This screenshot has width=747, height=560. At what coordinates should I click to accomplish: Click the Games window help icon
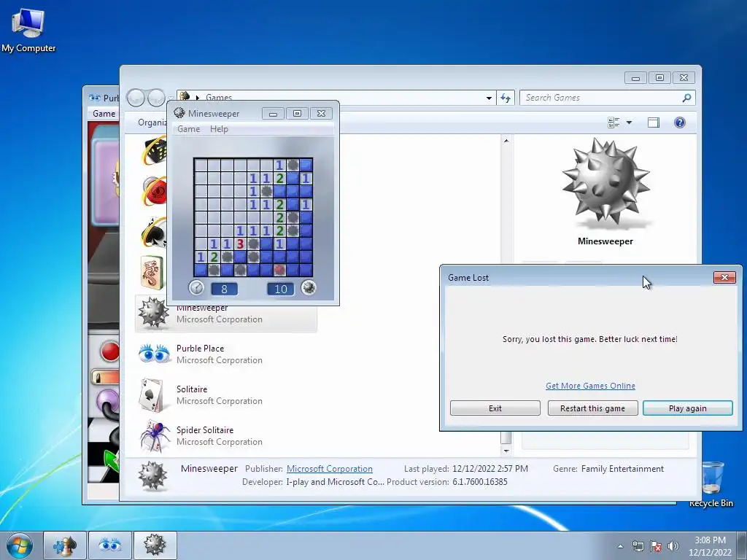680,122
